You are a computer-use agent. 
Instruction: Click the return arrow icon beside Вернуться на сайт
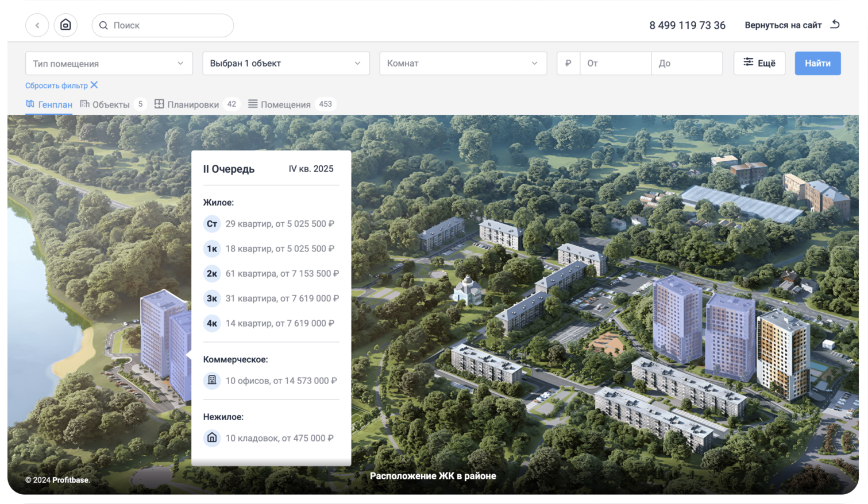coord(835,24)
